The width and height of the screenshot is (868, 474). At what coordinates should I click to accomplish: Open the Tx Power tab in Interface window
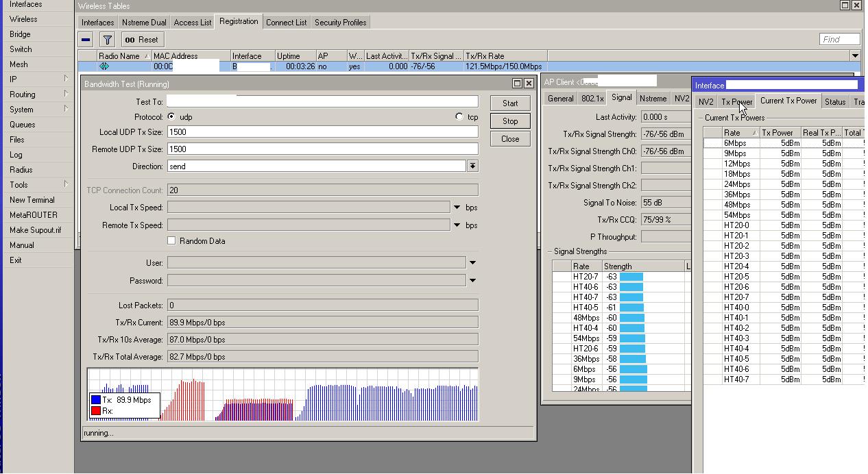click(737, 102)
